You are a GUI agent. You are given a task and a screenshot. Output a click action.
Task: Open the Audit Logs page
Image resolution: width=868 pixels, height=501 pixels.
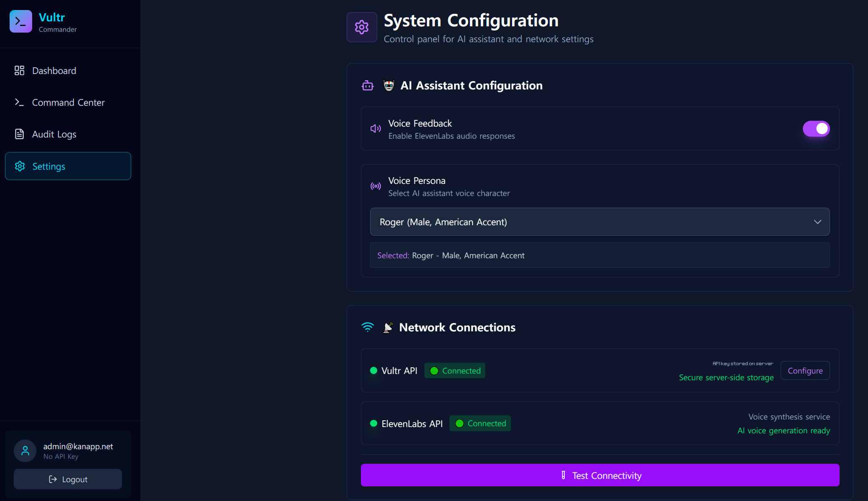tap(54, 134)
